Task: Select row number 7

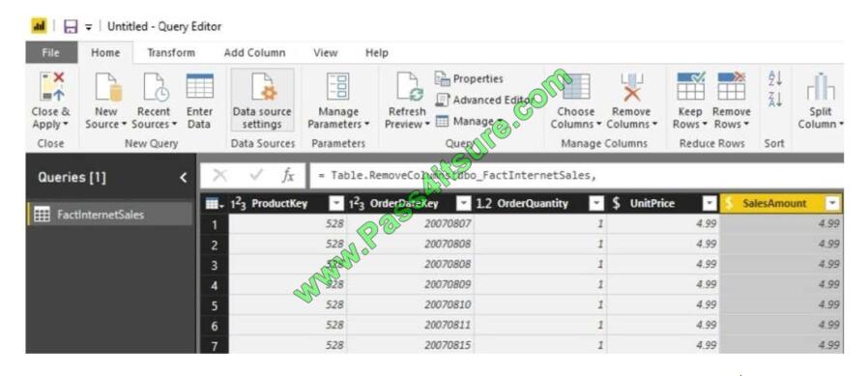Action: tap(215, 345)
